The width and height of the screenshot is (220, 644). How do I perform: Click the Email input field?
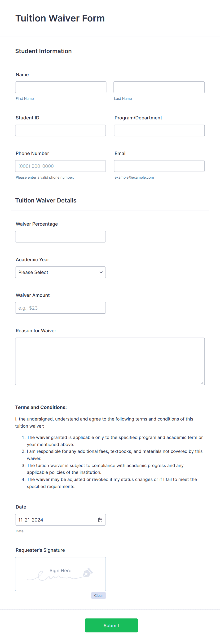[159, 166]
